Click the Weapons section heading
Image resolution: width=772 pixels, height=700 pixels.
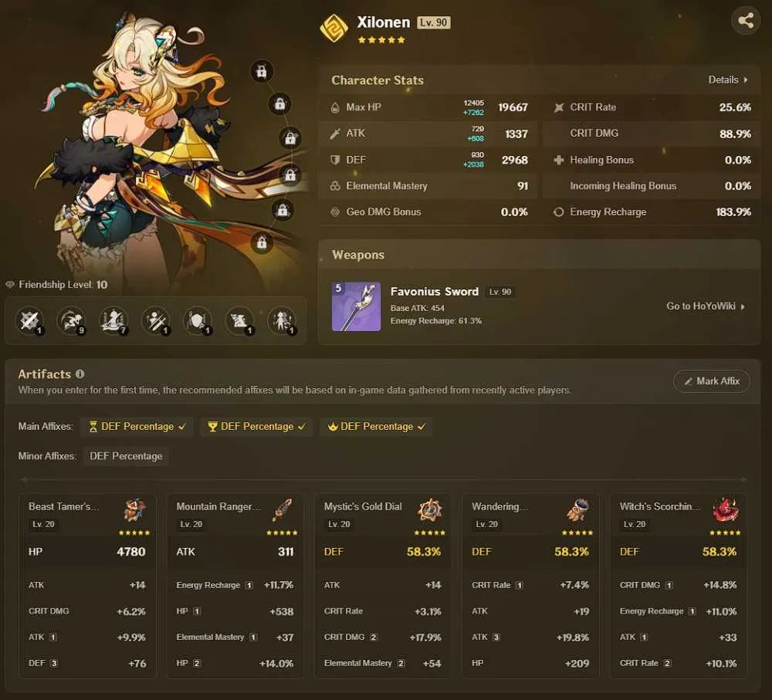(358, 255)
